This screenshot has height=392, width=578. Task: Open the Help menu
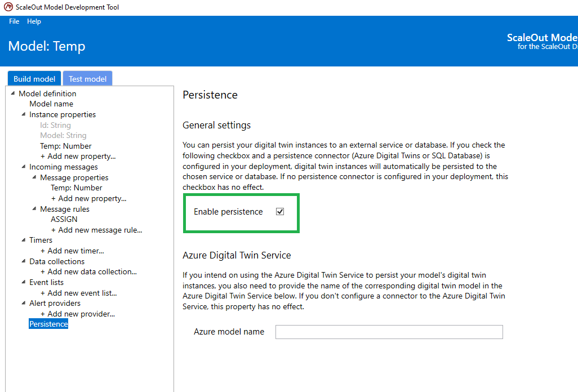[x=34, y=21]
